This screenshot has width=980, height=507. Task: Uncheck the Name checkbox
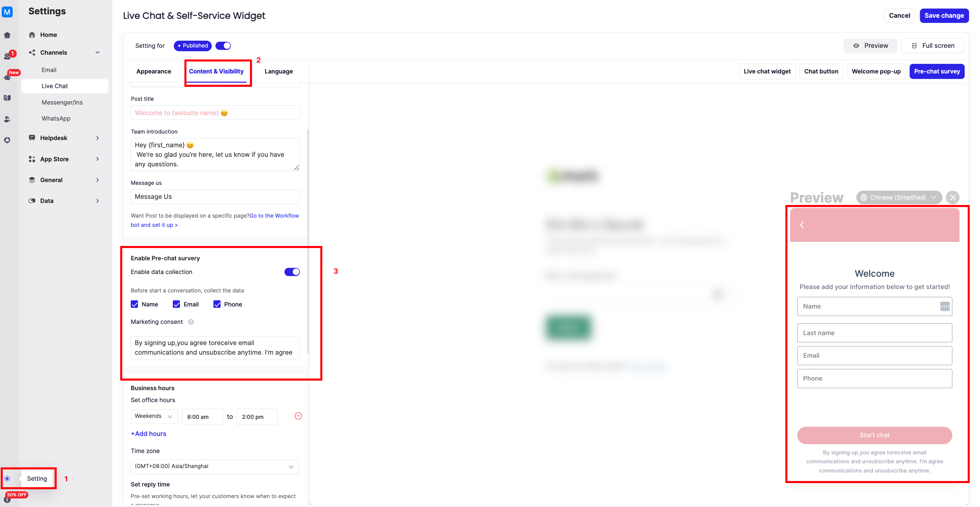tap(134, 304)
